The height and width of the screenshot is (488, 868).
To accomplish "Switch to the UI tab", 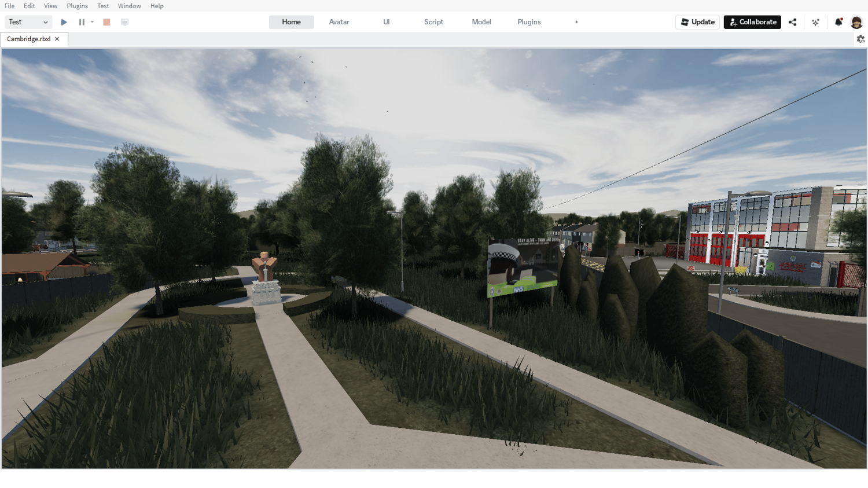I will pos(387,22).
